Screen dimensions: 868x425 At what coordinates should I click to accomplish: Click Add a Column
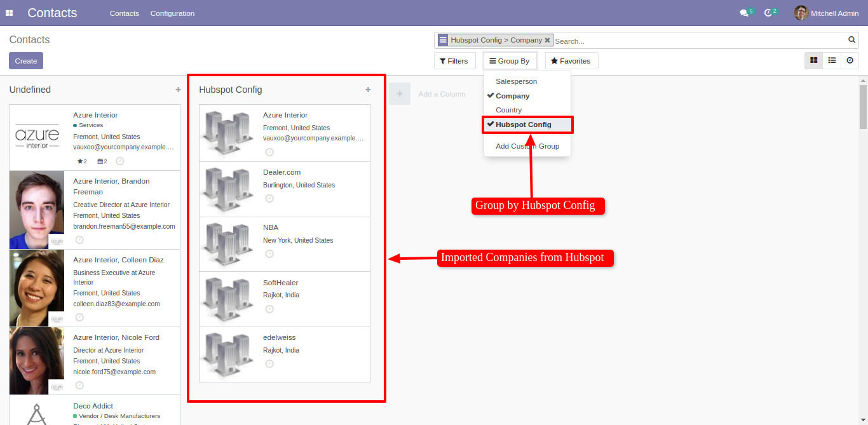tap(442, 94)
